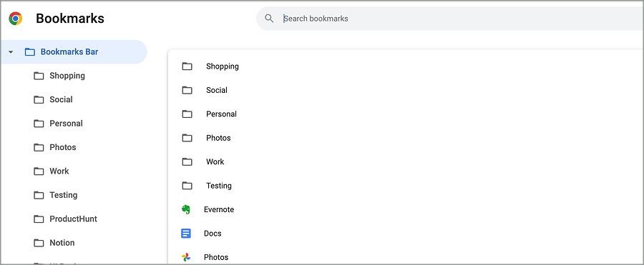Click main list Testing folder icon
Screen dimensions: 644x265
[187, 186]
